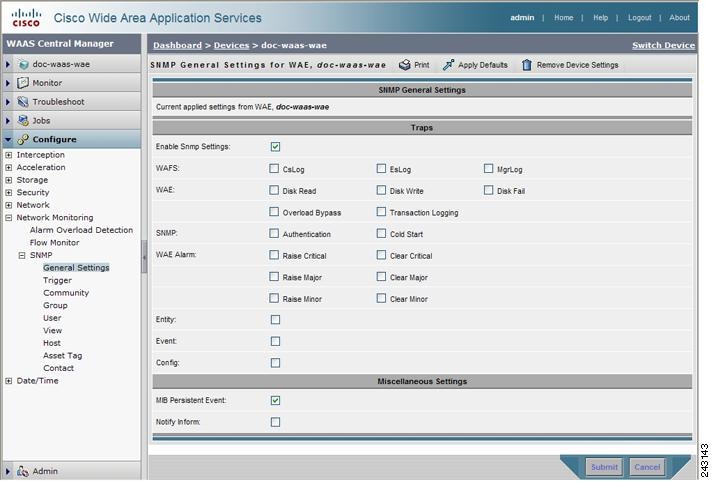Expand the Date/Time tree node

[x=9, y=381]
